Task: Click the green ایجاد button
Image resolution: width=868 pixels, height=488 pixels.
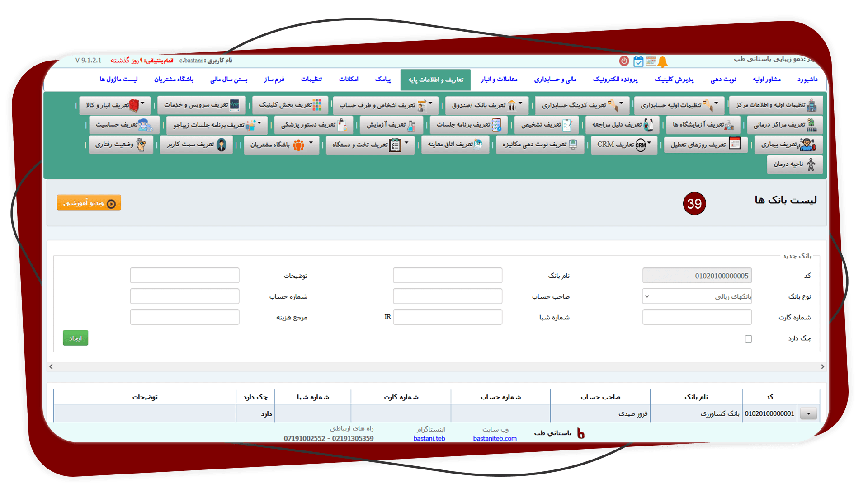Action: (x=75, y=338)
